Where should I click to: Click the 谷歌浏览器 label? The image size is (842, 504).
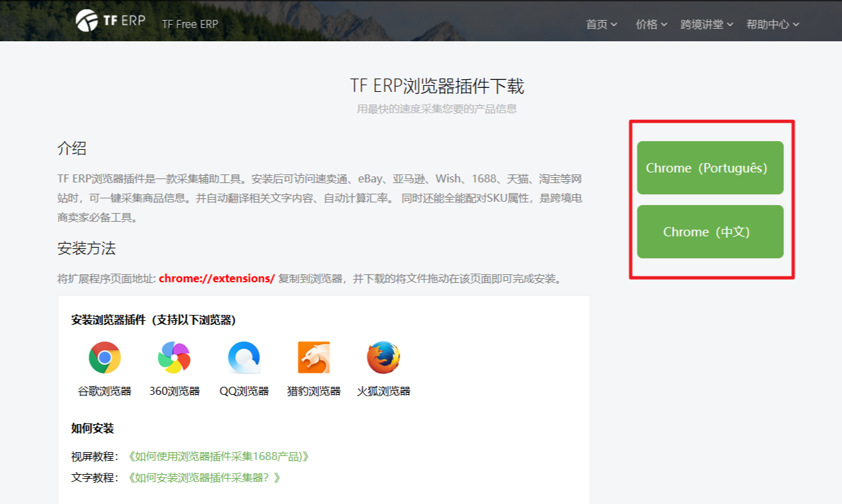coord(105,391)
